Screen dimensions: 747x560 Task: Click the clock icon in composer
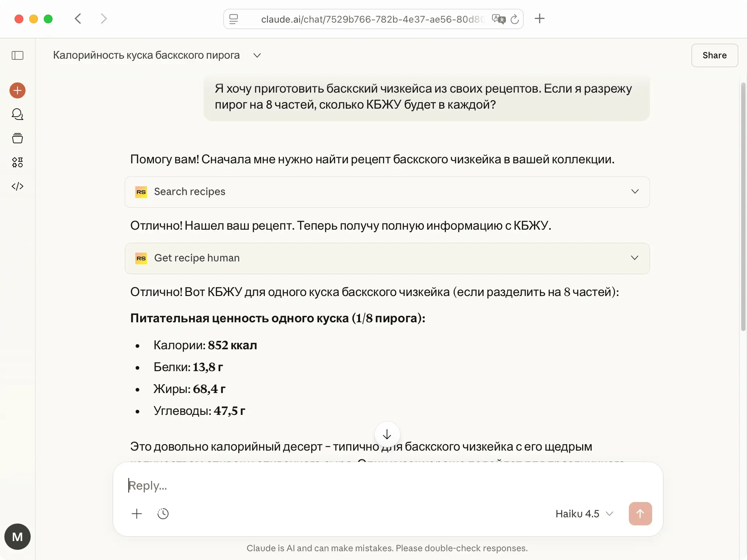pyautogui.click(x=163, y=514)
